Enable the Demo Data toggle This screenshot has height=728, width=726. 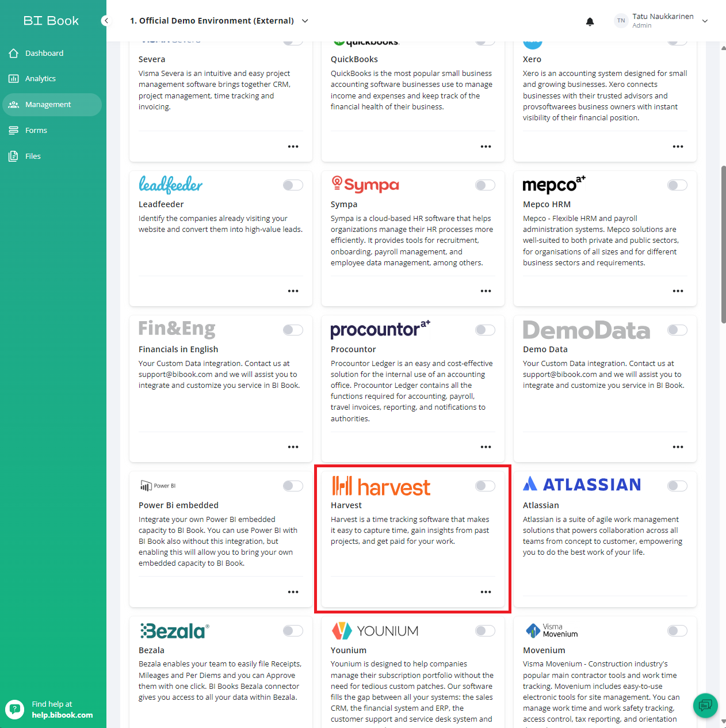point(677,330)
